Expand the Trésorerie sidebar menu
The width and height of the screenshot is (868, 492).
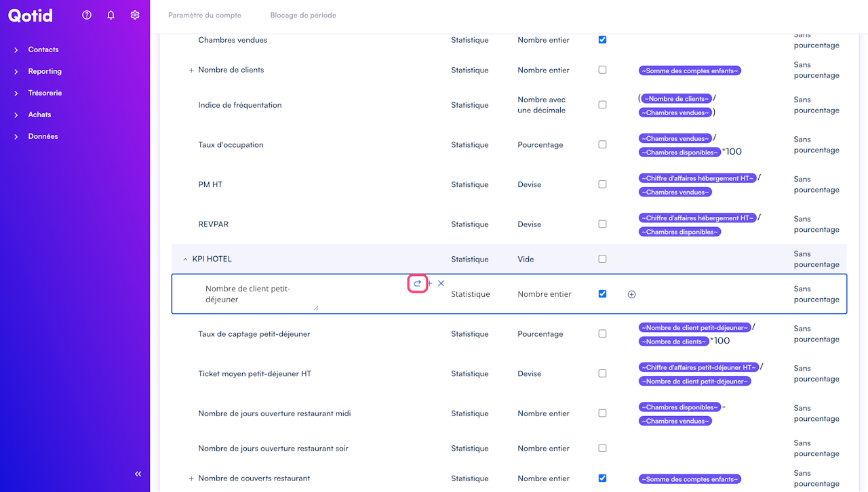[x=45, y=93]
